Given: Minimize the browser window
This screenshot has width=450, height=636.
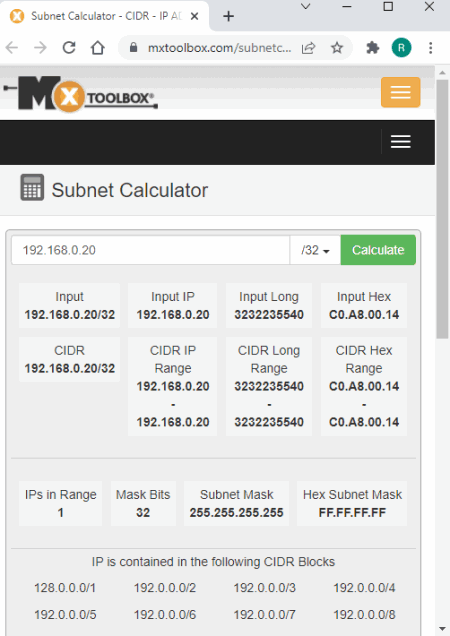Looking at the screenshot, I should pyautogui.click(x=347, y=6).
